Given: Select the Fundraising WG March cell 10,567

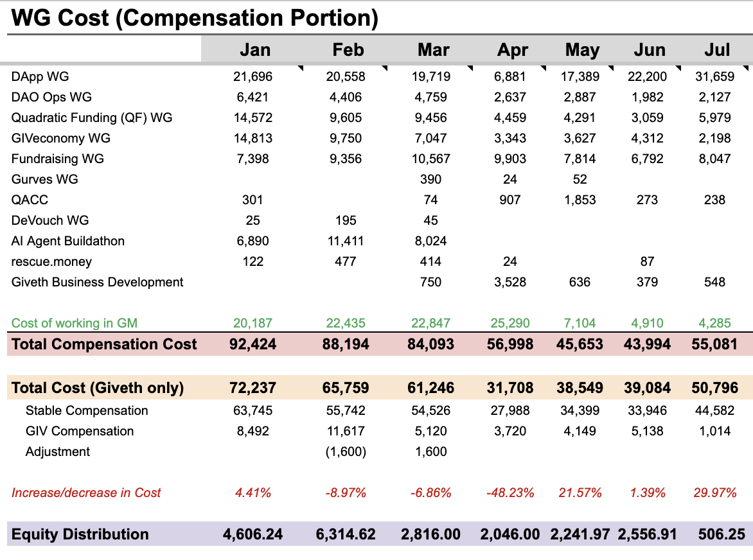Looking at the screenshot, I should click(430, 159).
